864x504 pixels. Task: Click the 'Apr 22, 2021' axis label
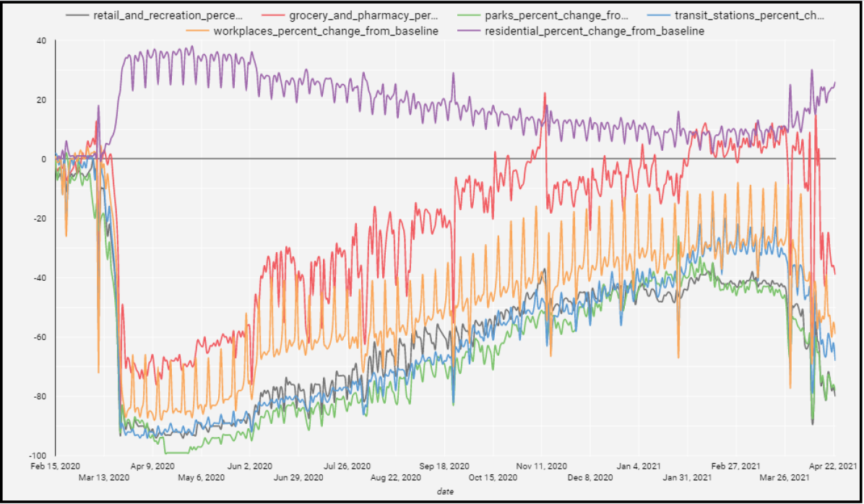pyautogui.click(x=833, y=466)
